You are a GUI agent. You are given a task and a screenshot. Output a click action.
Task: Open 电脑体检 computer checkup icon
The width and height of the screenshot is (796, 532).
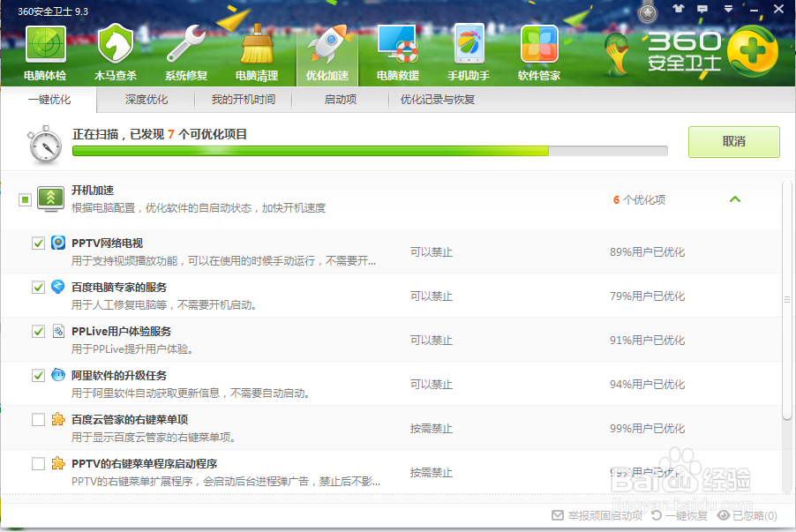pos(45,53)
